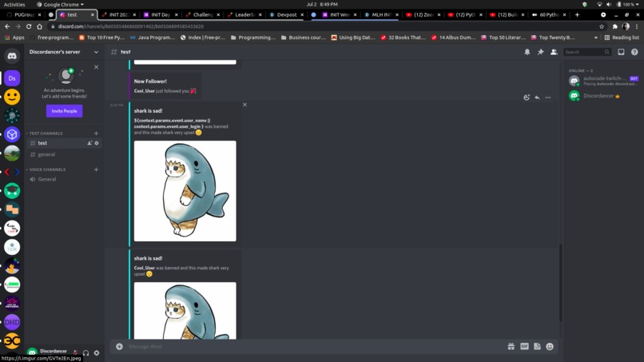644x362 pixels.
Task: Switch to the Leaderboard browser tab
Action: point(244,14)
